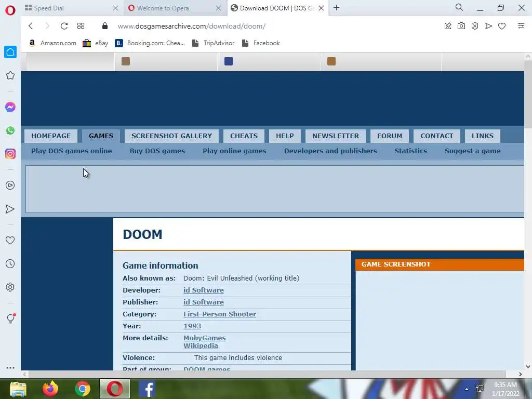
Task: Open the eBay bookmark
Action: [96, 43]
